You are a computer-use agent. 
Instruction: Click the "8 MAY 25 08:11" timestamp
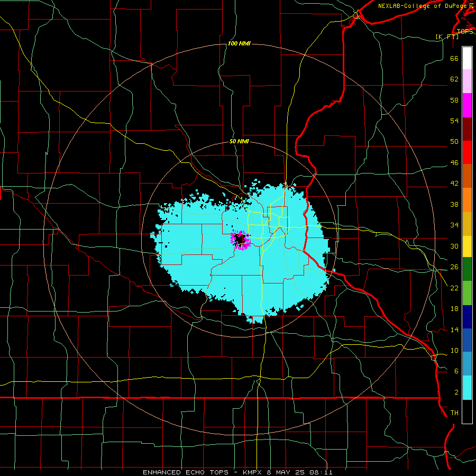click(300, 472)
